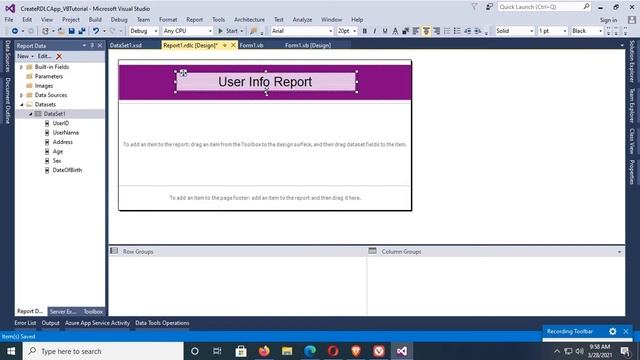This screenshot has width=640, height=360.
Task: Open the Black border color dropdown
Action: (587, 31)
